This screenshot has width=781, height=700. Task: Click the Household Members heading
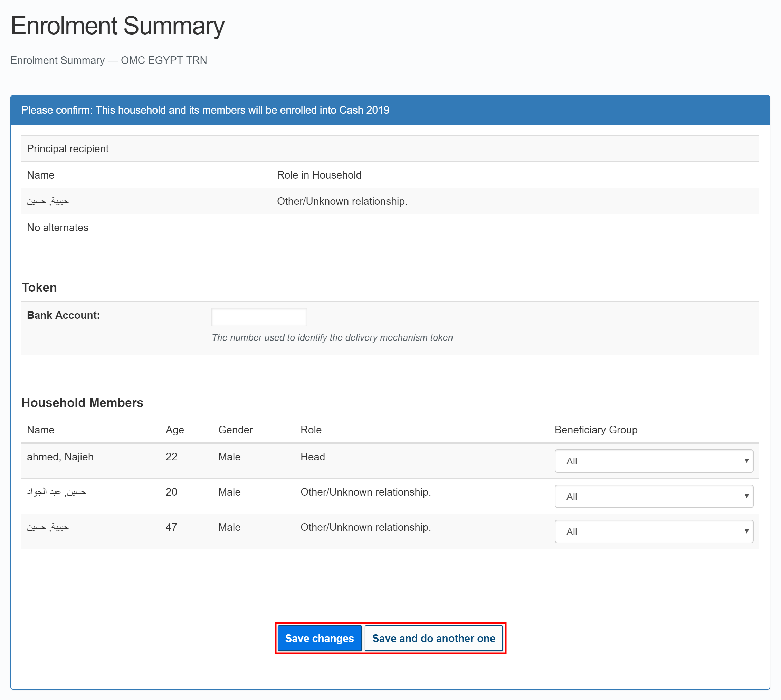pyautogui.click(x=82, y=403)
